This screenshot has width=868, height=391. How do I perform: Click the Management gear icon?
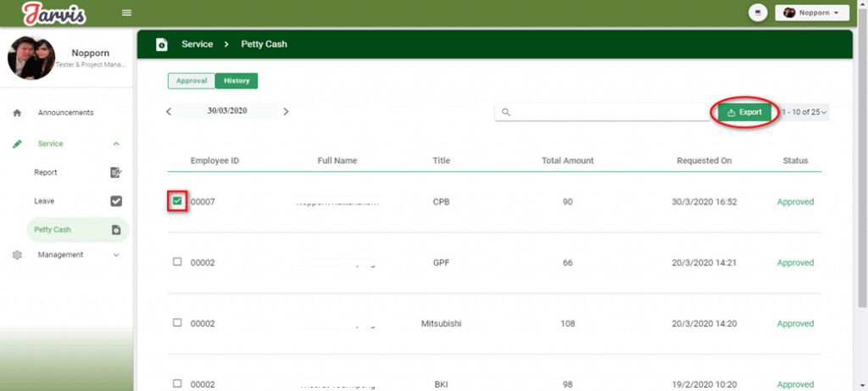point(17,255)
